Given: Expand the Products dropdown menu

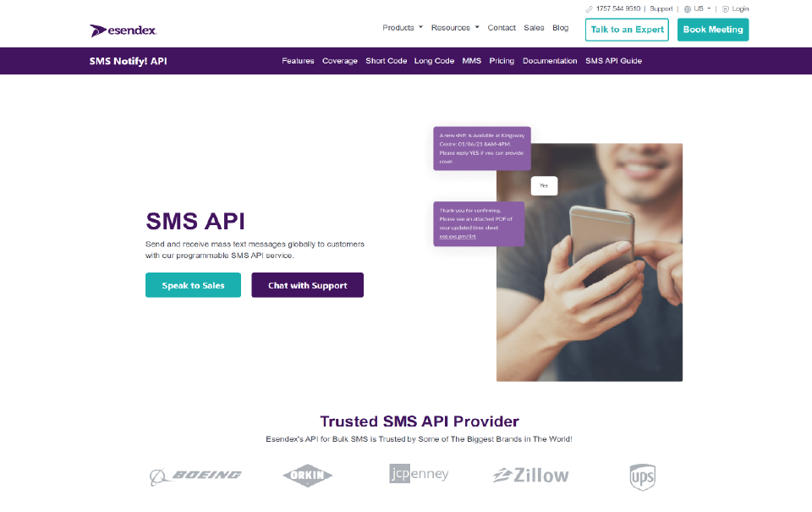Looking at the screenshot, I should (x=403, y=27).
